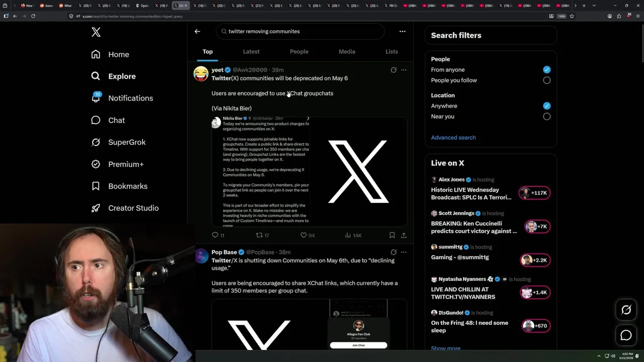This screenshot has width=644, height=362.
Task: Click the +670 listeners badge
Action: [536, 326]
